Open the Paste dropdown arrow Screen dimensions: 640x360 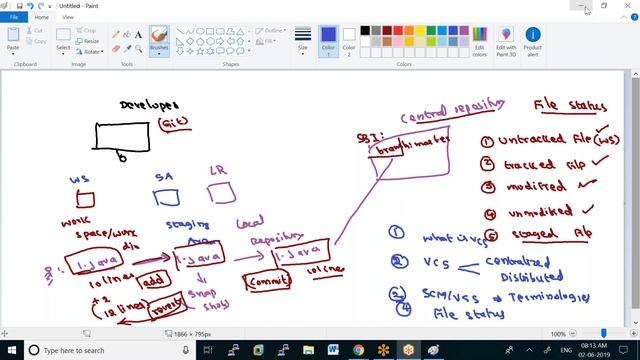point(13,54)
